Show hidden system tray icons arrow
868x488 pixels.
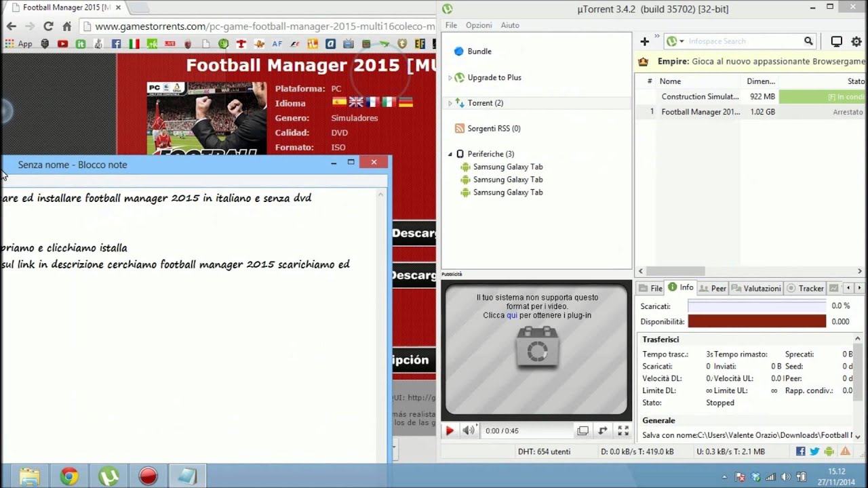coord(724,477)
